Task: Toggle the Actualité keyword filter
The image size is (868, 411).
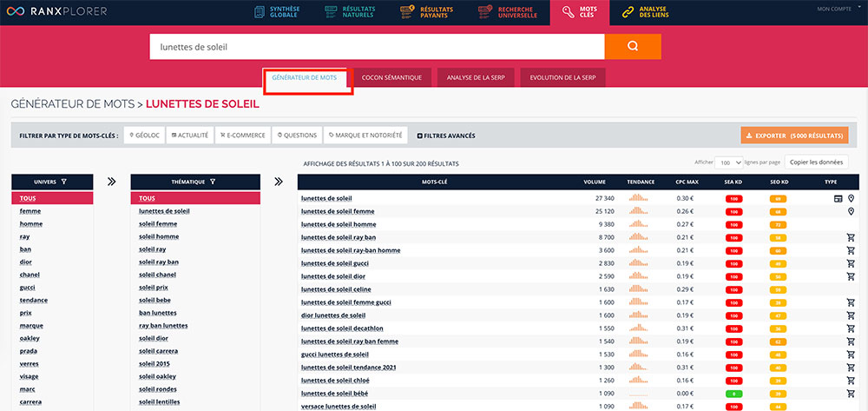Action: [190, 136]
